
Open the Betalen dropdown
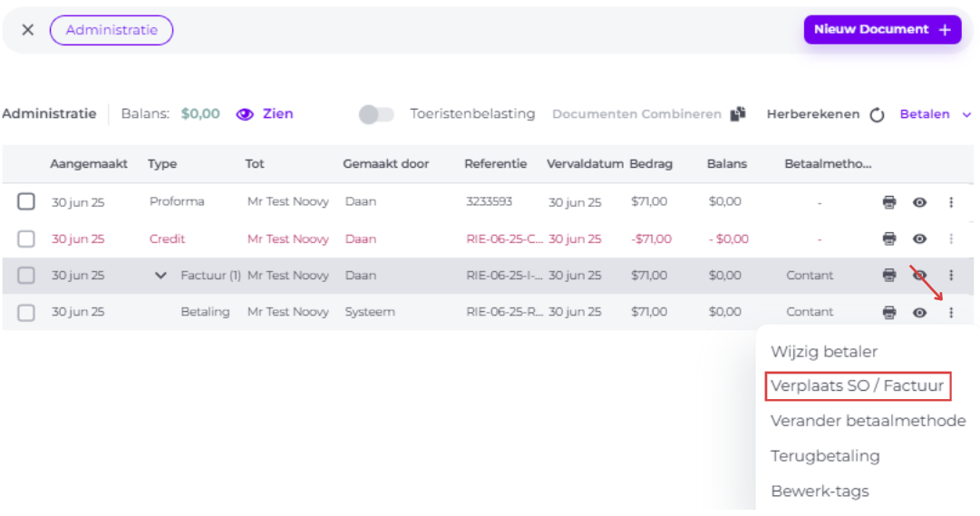pos(935,114)
